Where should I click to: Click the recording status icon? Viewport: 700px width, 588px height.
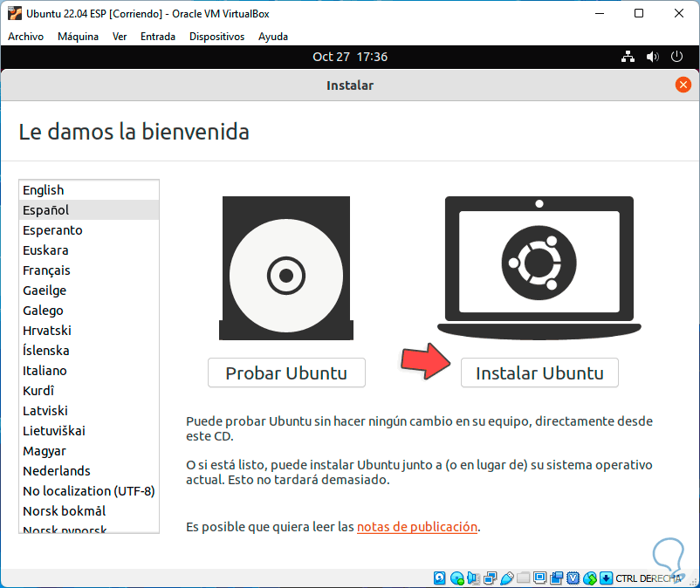click(556, 578)
